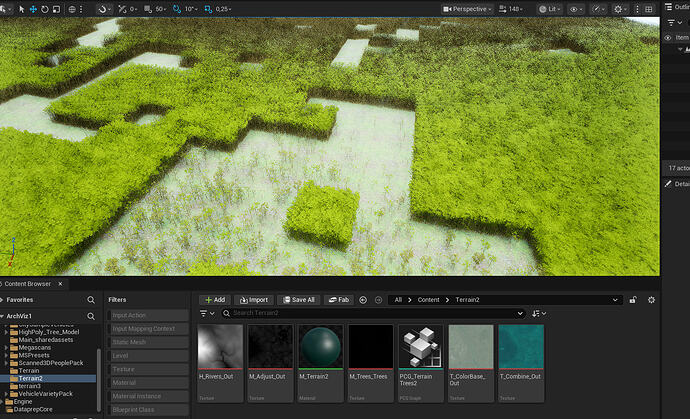Toggle the scale snap icon
This screenshot has width=690, height=419.
(x=208, y=9)
